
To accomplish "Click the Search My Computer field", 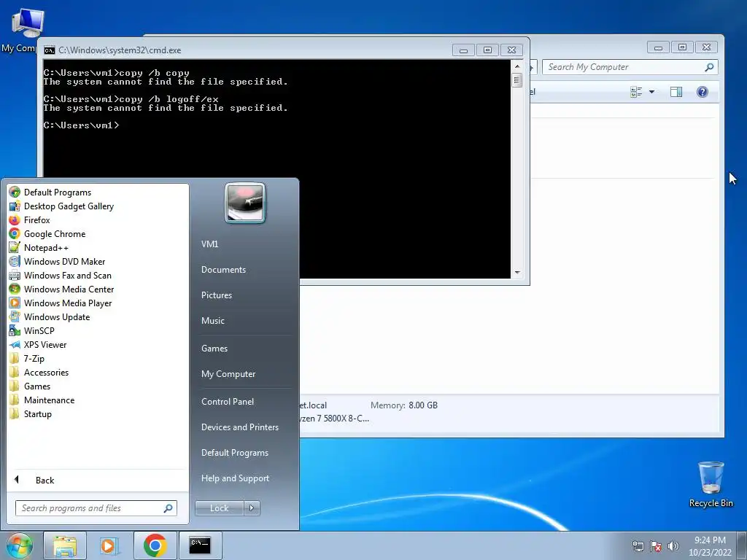I will coord(630,67).
